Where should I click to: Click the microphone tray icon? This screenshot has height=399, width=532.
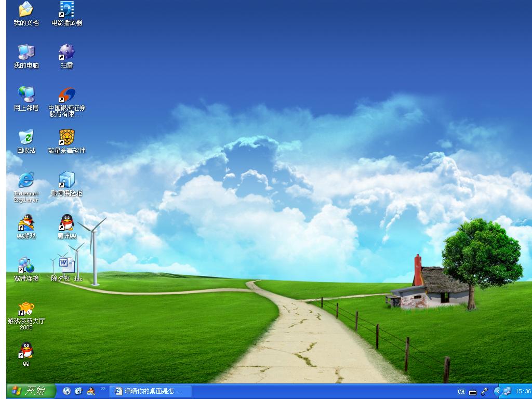[485, 392]
